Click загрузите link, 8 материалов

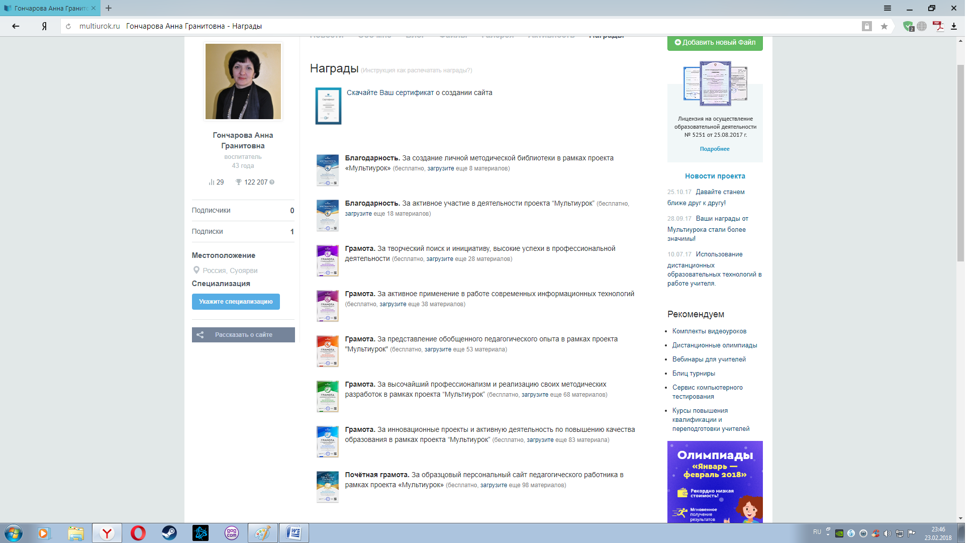tap(441, 168)
